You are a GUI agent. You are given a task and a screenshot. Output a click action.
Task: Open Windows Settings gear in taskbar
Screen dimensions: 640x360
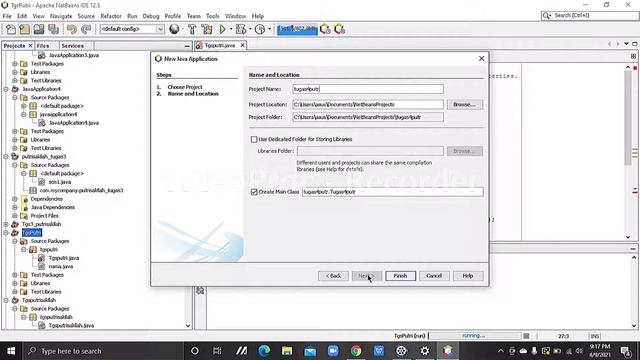point(425,351)
